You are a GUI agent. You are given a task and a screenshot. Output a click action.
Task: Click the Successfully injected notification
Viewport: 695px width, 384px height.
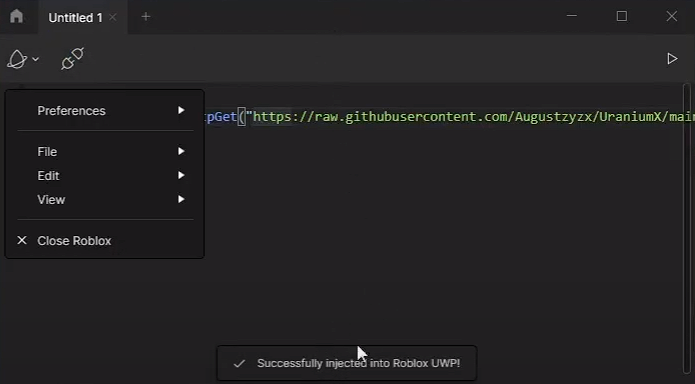[347, 363]
